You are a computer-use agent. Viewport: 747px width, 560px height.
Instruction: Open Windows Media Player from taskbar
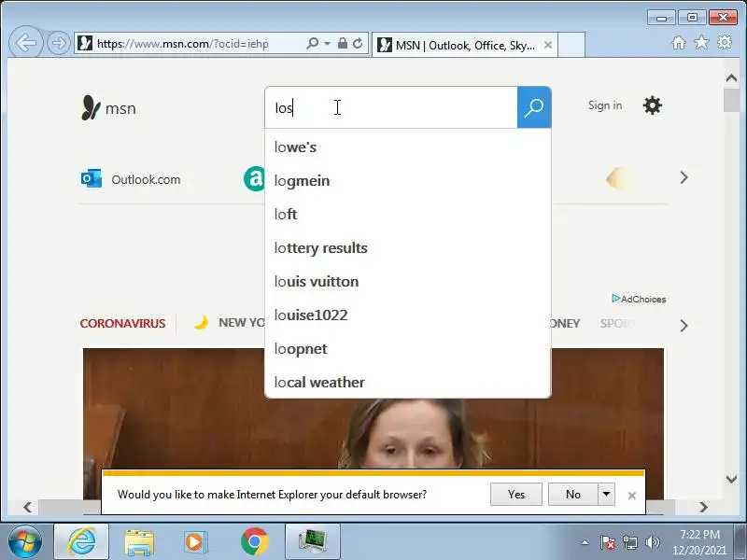point(196,542)
